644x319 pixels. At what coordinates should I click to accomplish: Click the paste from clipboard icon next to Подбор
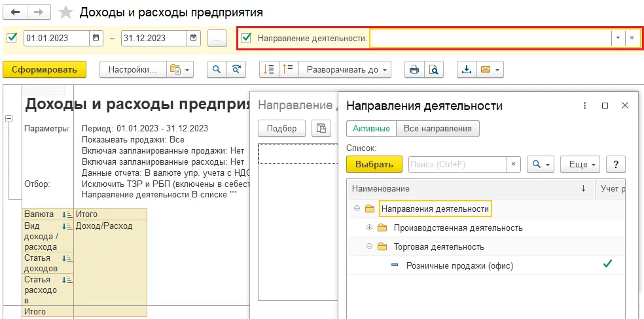(319, 128)
